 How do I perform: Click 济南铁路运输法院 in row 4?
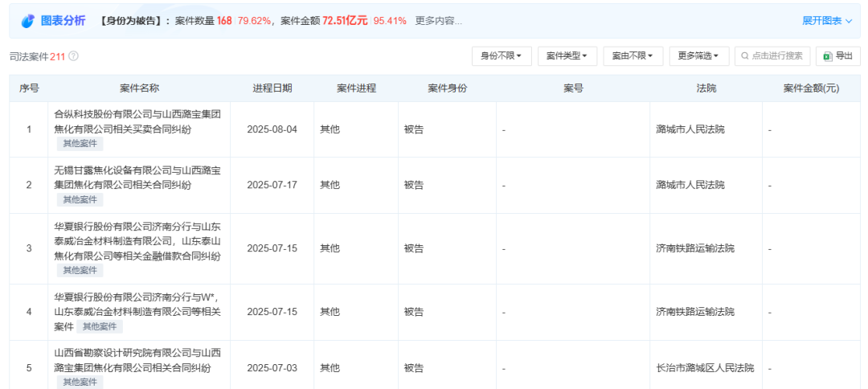tap(694, 312)
